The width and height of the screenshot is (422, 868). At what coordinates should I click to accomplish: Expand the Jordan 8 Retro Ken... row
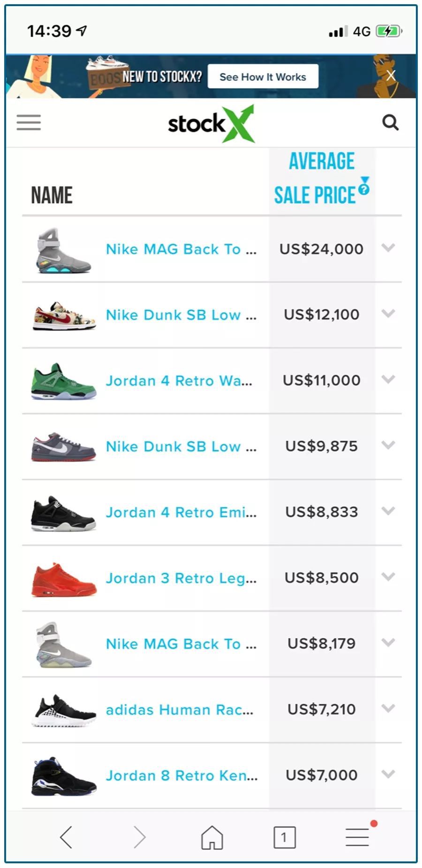(388, 774)
